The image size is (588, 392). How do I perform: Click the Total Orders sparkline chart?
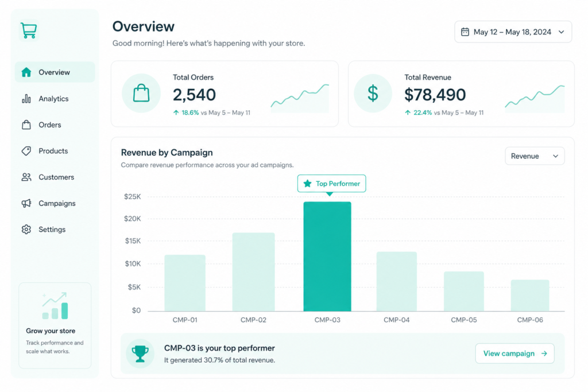pos(300,99)
